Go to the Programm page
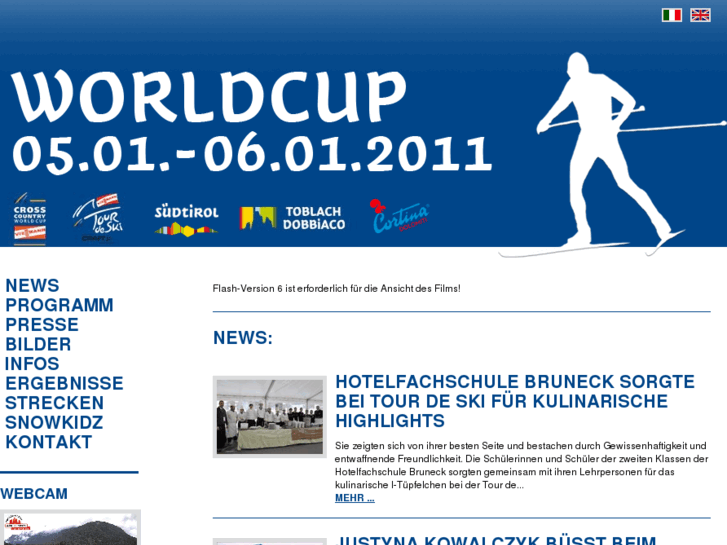Viewport: 727px width, 545px height. click(59, 305)
